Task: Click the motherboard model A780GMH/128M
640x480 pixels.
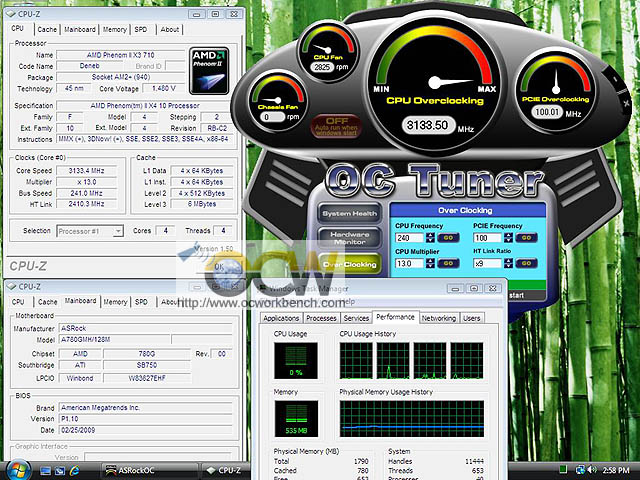Action: tap(114, 339)
